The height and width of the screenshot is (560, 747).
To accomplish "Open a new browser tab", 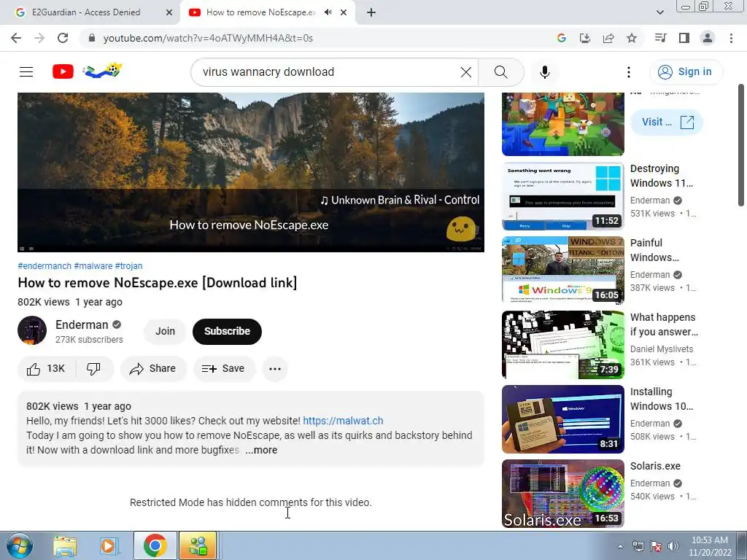I will click(x=371, y=12).
